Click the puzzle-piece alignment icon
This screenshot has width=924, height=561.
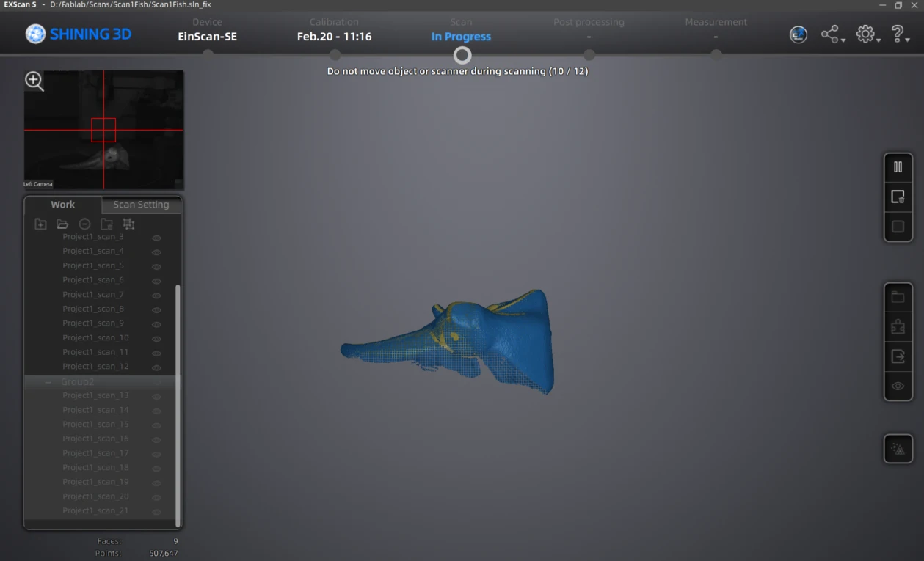[x=898, y=327]
